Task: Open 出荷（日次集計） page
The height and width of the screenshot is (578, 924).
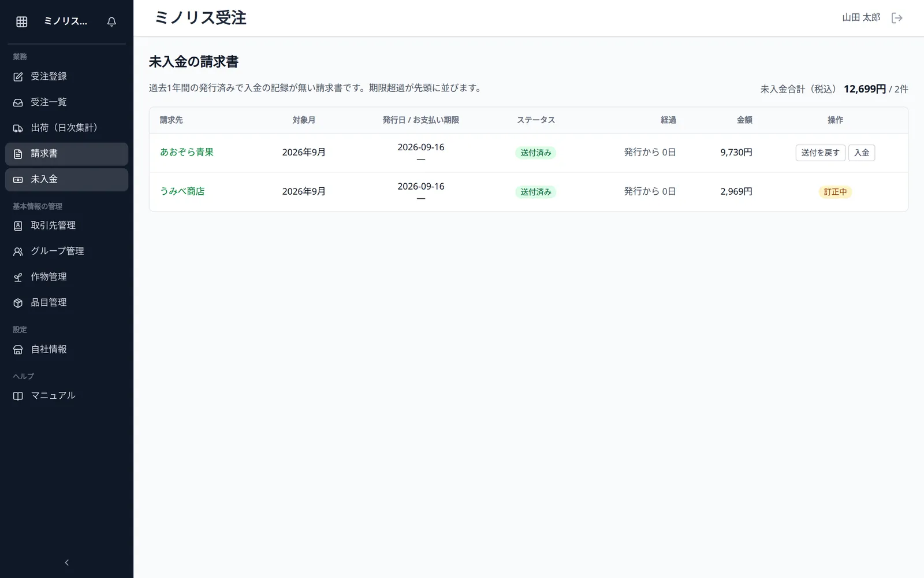Action: click(67, 128)
